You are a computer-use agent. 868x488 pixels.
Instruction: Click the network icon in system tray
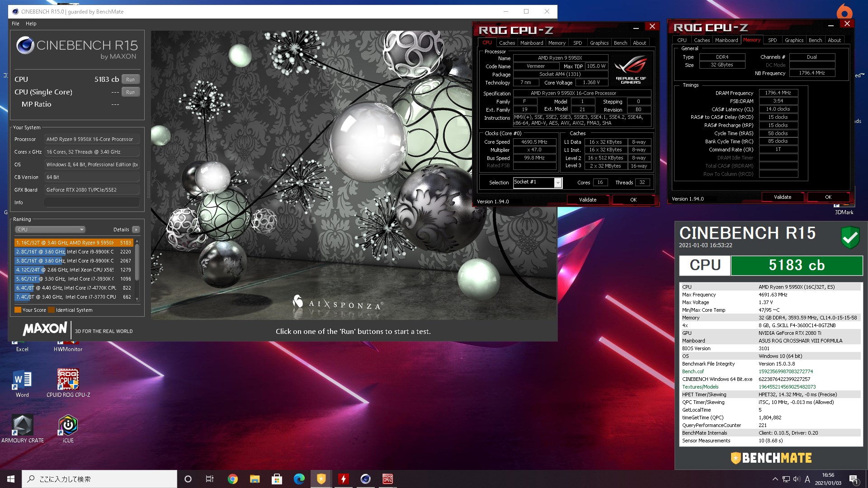pyautogui.click(x=786, y=479)
